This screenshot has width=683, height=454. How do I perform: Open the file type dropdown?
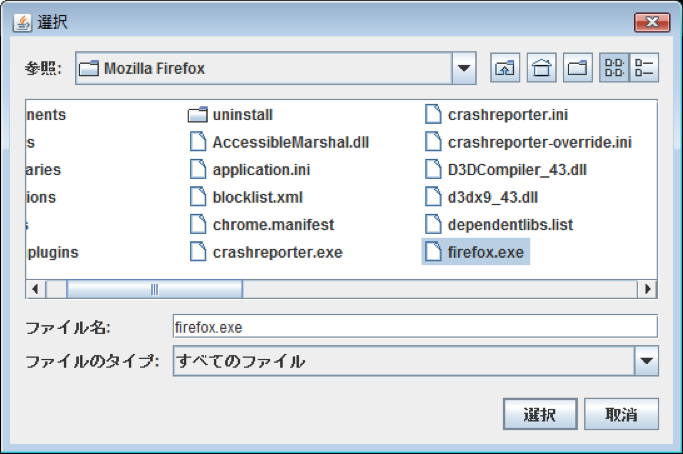pyautogui.click(x=646, y=361)
